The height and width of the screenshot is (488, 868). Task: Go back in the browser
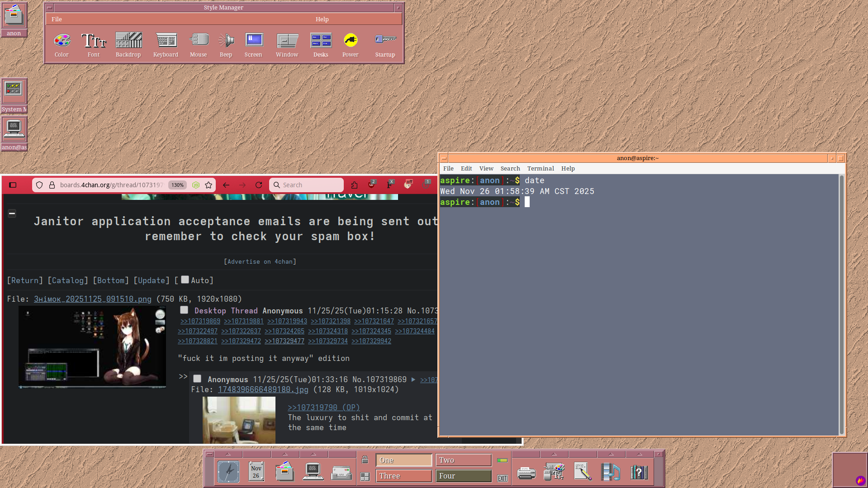(226, 185)
